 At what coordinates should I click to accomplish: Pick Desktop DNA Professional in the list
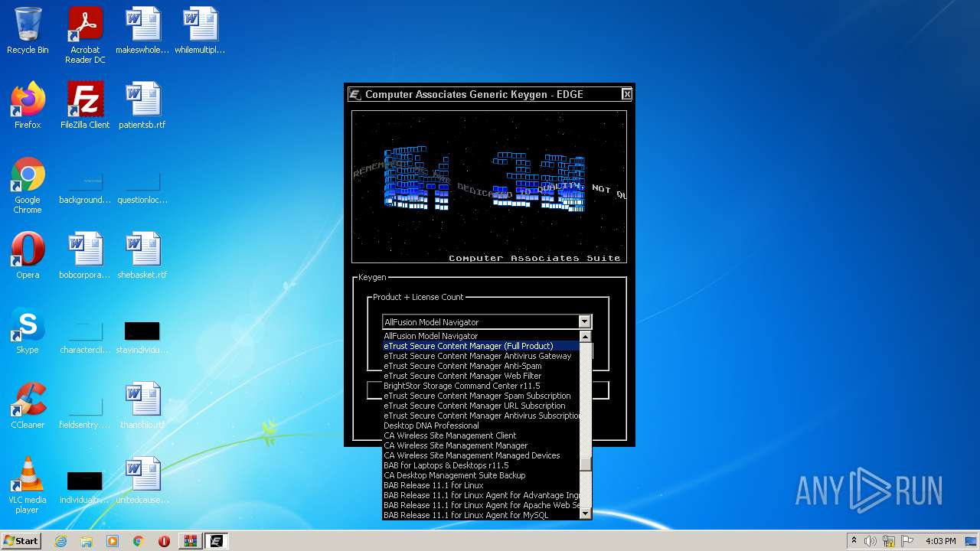coord(481,425)
